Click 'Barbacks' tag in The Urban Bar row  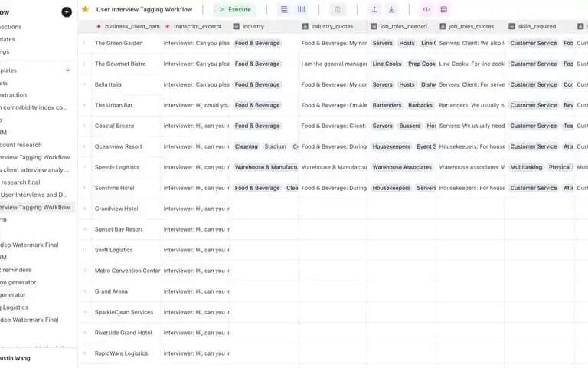(420, 105)
